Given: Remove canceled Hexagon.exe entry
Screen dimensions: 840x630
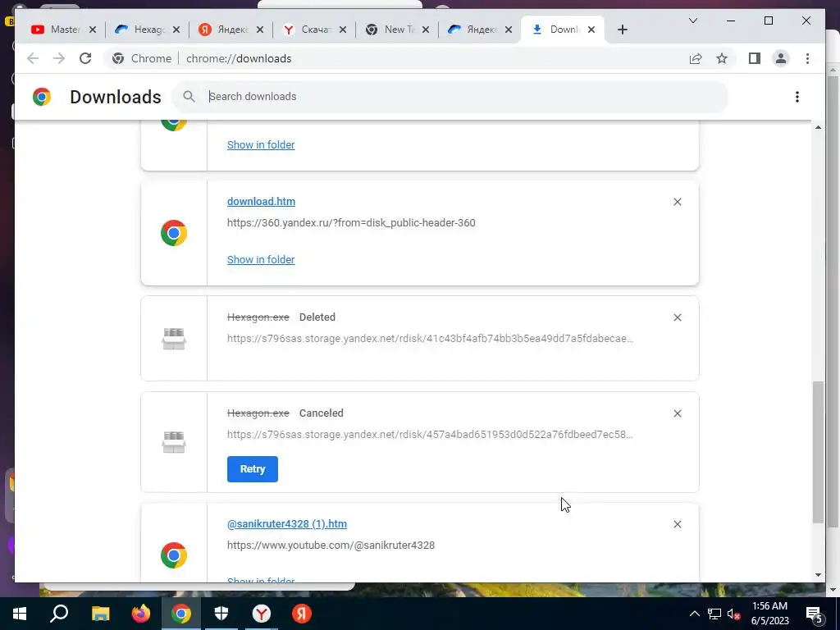Looking at the screenshot, I should click(x=677, y=413).
